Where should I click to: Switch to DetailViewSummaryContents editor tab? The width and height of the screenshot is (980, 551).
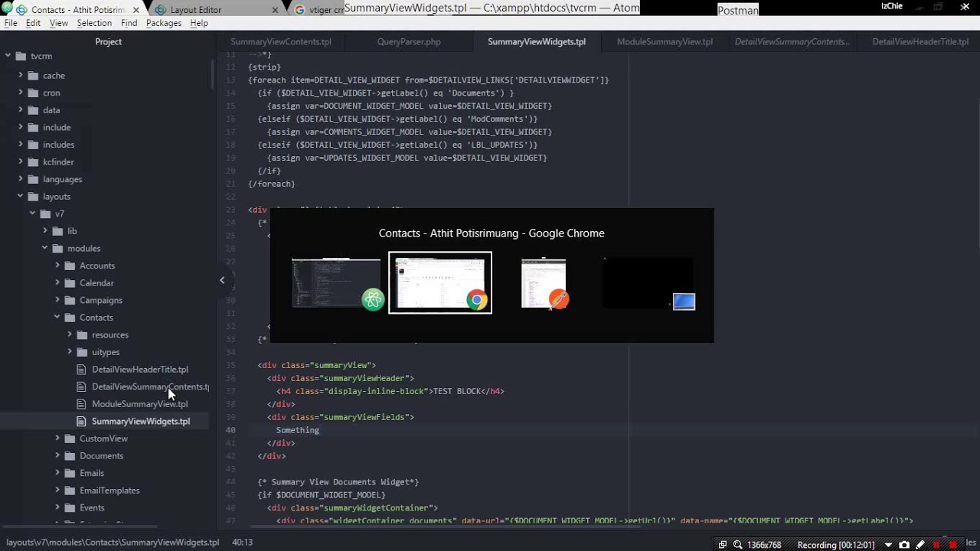[x=792, y=41]
